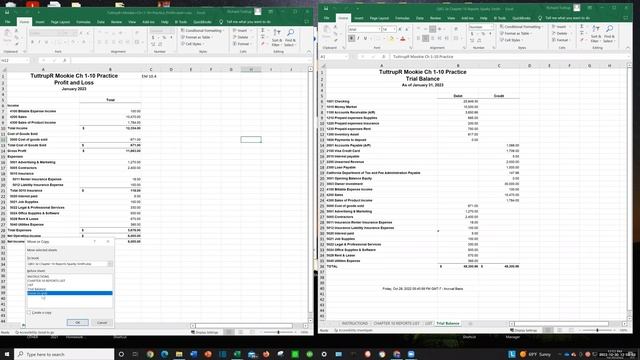Open Cell Styles dropdown in right window
640x360 pixels.
coord(512,40)
